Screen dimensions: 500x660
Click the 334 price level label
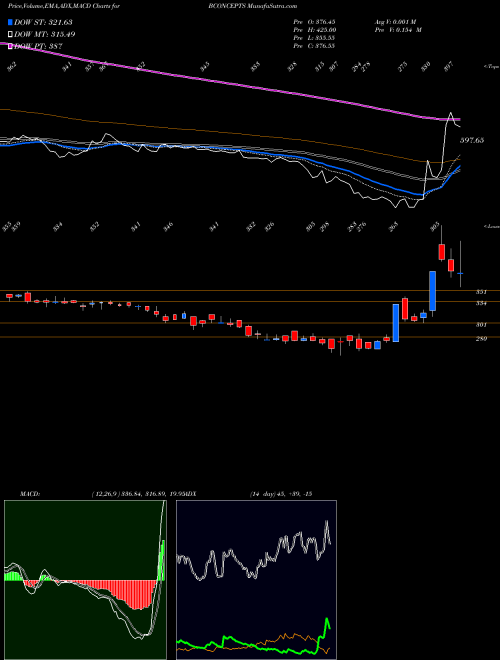coord(481,303)
